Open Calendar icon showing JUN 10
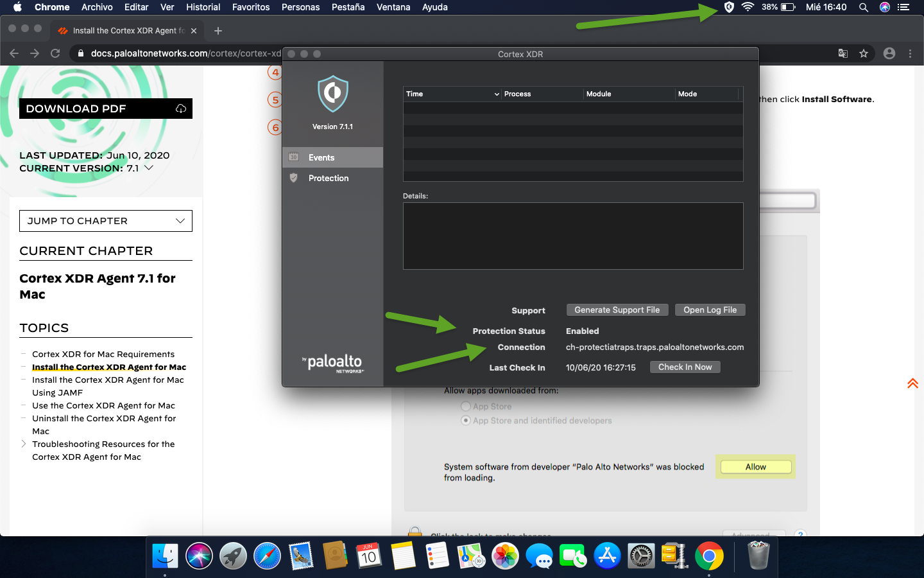924x578 pixels. [369, 556]
